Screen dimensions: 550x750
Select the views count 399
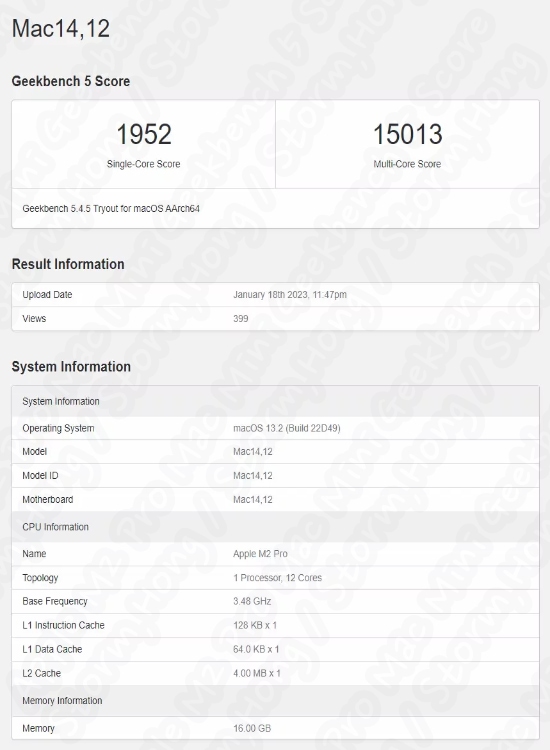click(241, 319)
